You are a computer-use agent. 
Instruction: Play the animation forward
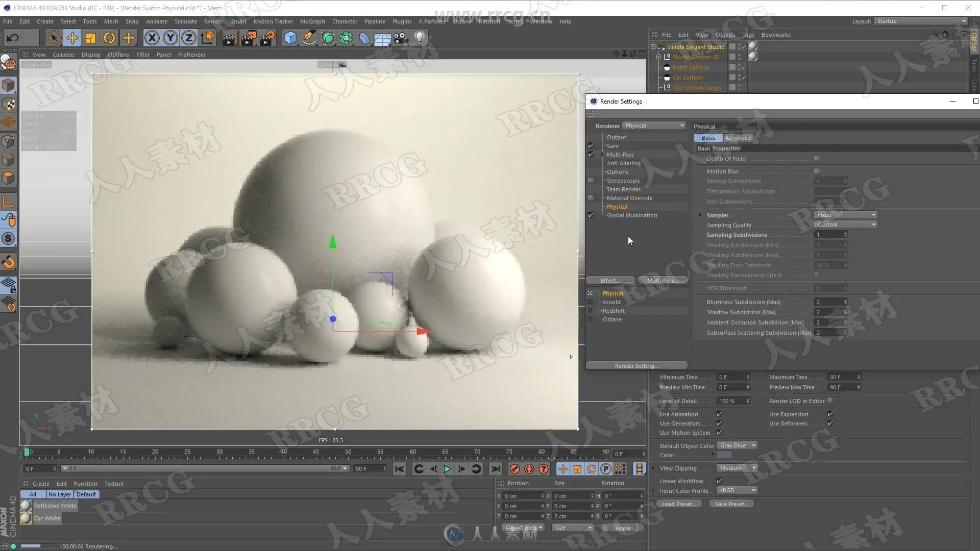(447, 469)
